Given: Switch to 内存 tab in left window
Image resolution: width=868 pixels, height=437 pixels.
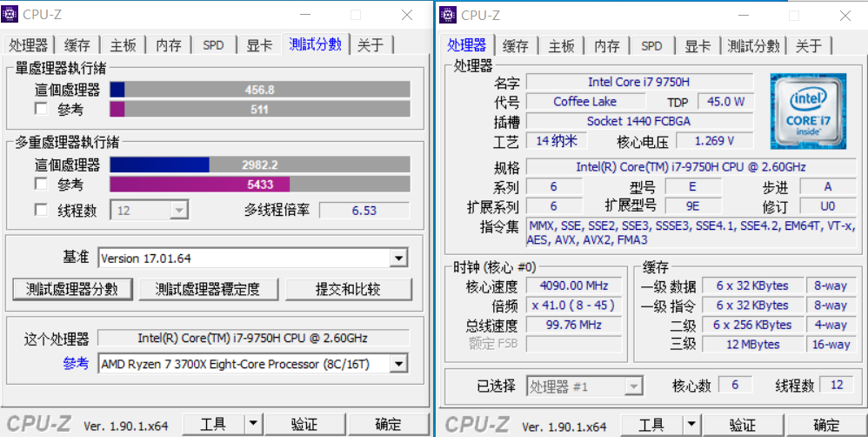Looking at the screenshot, I should 168,45.
